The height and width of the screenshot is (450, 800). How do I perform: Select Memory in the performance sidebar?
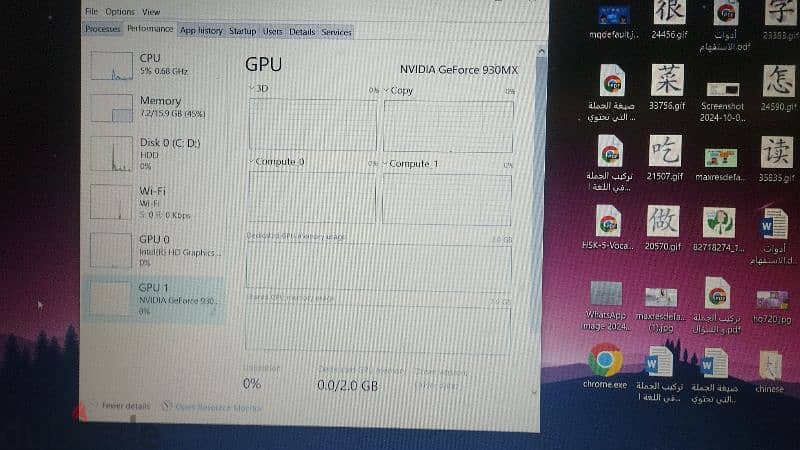156,107
